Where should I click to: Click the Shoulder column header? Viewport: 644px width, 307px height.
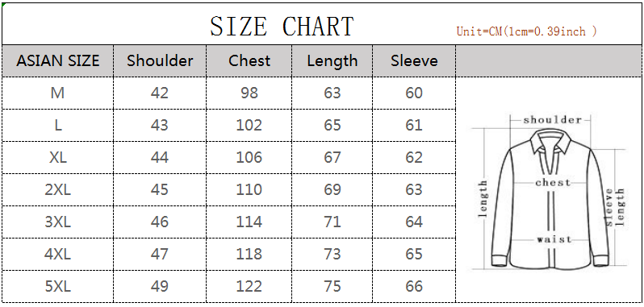point(160,60)
